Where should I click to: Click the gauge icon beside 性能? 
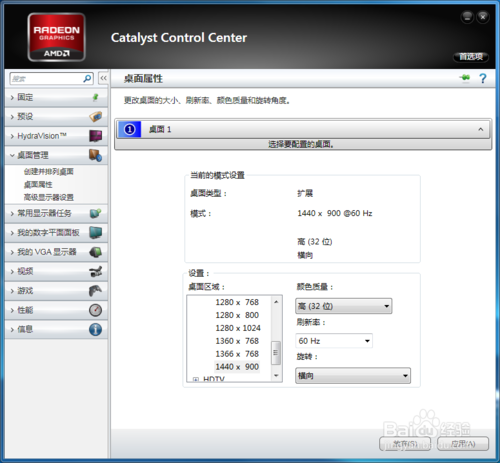[x=95, y=310]
